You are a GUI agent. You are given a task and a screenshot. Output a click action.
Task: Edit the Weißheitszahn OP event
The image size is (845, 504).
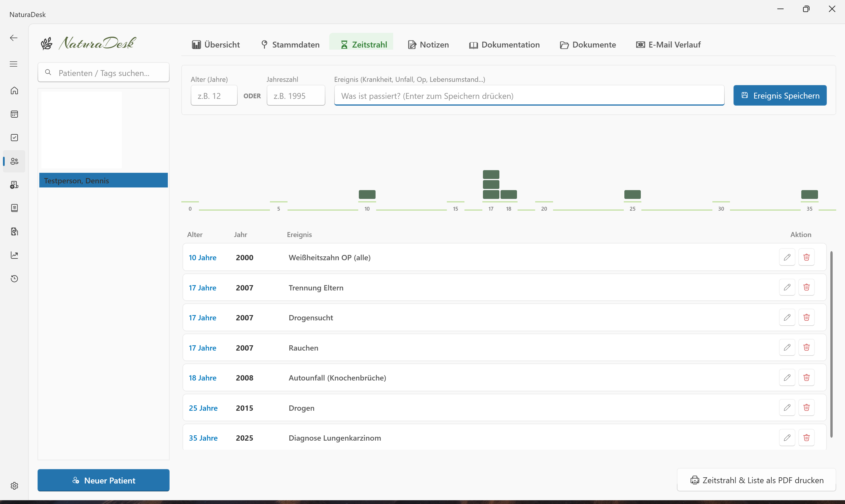click(787, 257)
